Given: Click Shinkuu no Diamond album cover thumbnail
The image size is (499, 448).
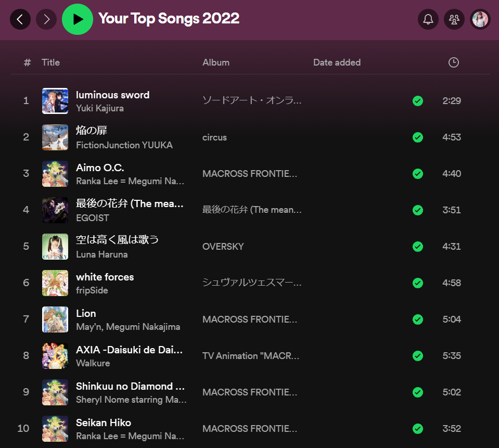Looking at the screenshot, I should click(x=55, y=392).
